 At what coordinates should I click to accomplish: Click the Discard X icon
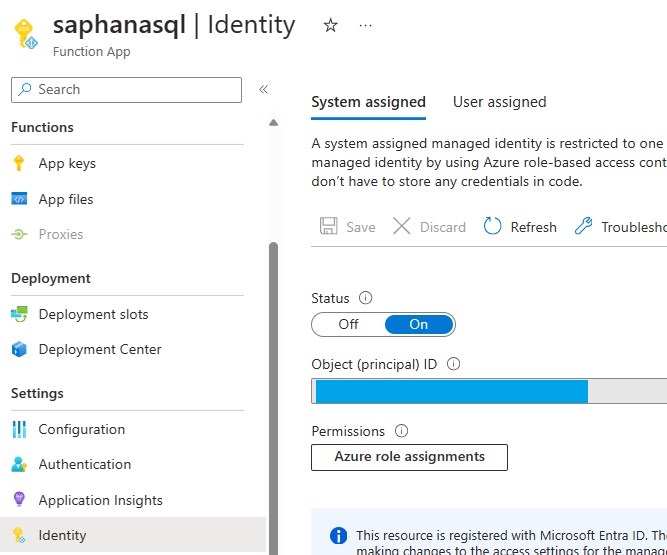(402, 226)
